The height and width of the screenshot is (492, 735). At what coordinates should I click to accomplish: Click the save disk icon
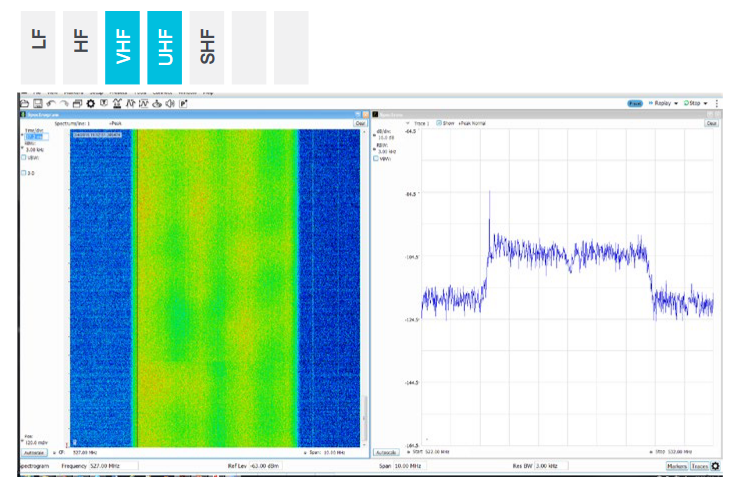pyautogui.click(x=38, y=103)
